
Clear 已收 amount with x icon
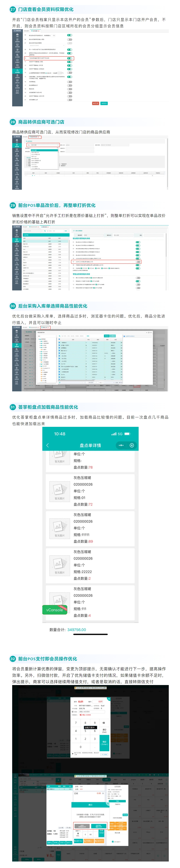point(103,794)
